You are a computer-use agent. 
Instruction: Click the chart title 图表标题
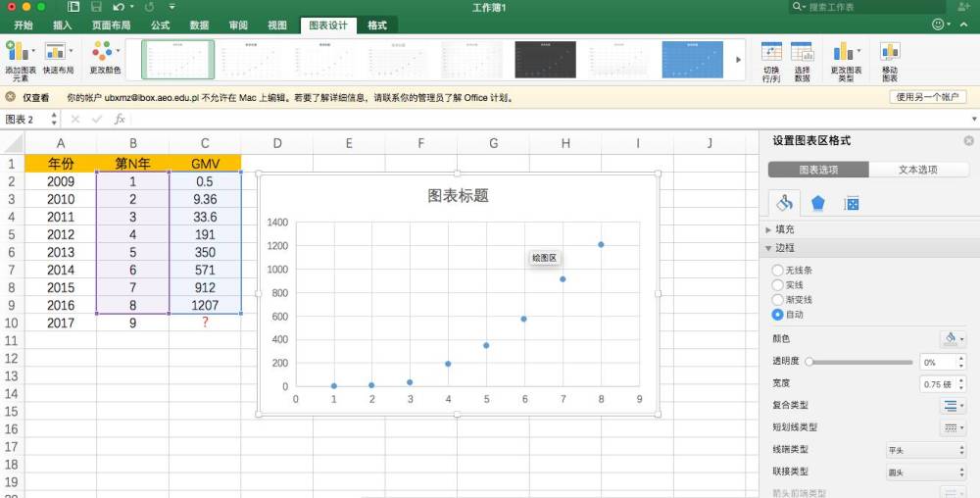(x=458, y=196)
